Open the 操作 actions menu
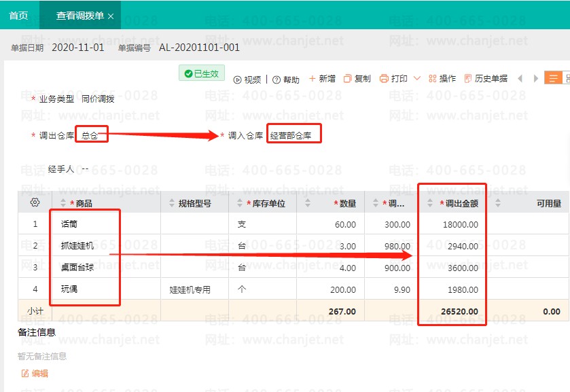 (x=442, y=79)
